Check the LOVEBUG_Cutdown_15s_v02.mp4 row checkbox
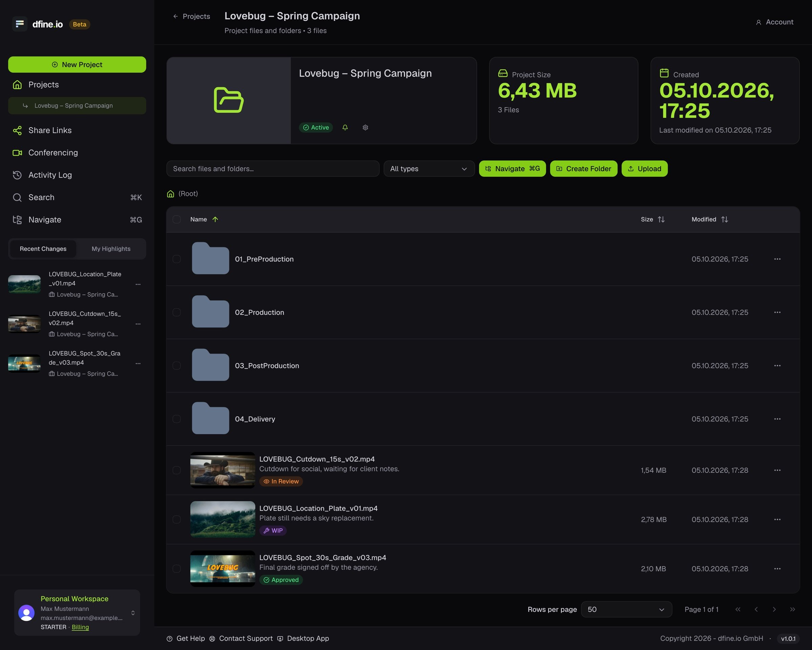812x650 pixels. point(177,470)
